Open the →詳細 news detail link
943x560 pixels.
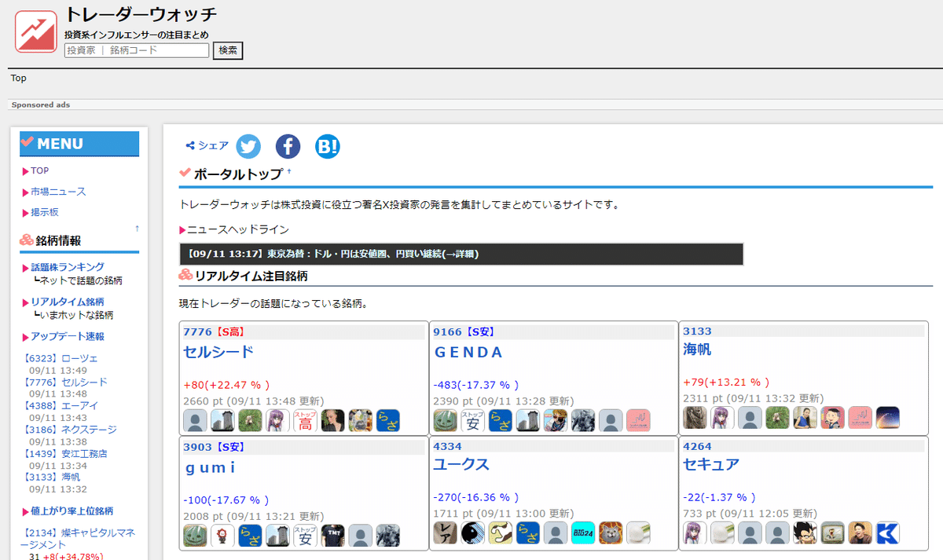(x=462, y=253)
